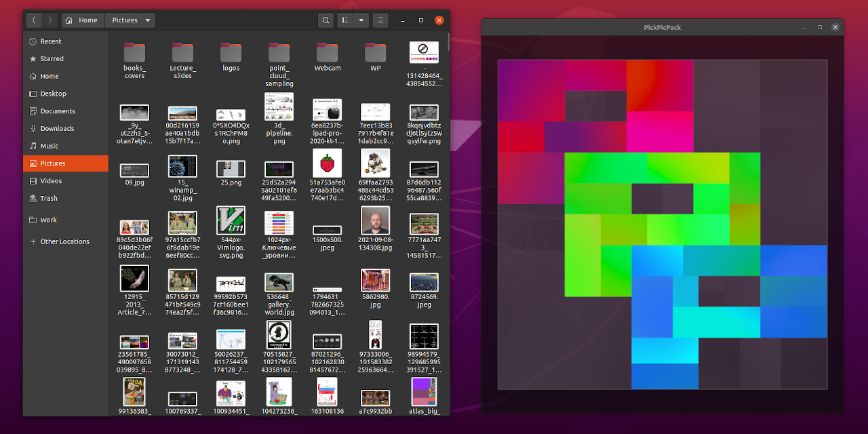868x434 pixels.
Task: Select the 6ea8237b-ipad-pro-2020 file
Action: 328,110
